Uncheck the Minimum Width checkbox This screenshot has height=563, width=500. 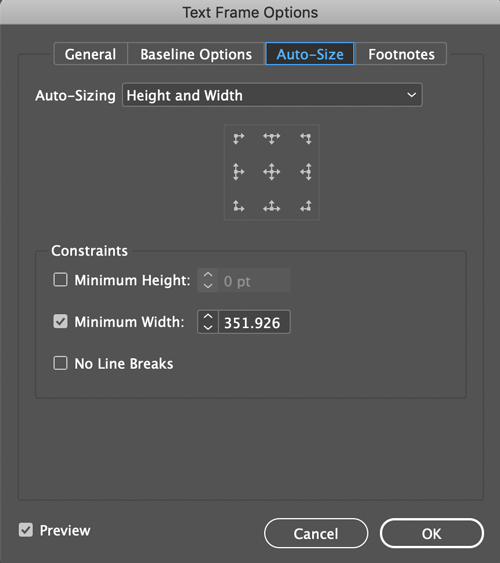pyautogui.click(x=60, y=321)
